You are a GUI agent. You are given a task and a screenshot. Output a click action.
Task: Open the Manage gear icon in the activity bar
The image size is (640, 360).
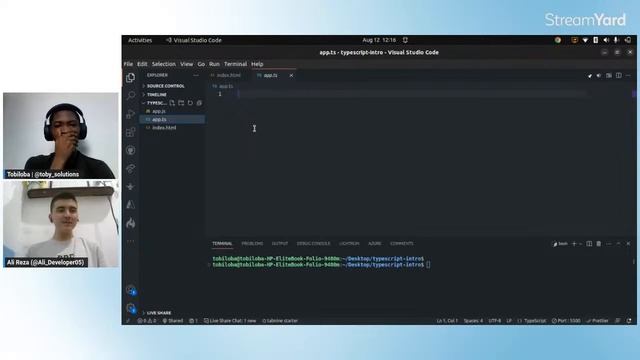click(x=131, y=308)
